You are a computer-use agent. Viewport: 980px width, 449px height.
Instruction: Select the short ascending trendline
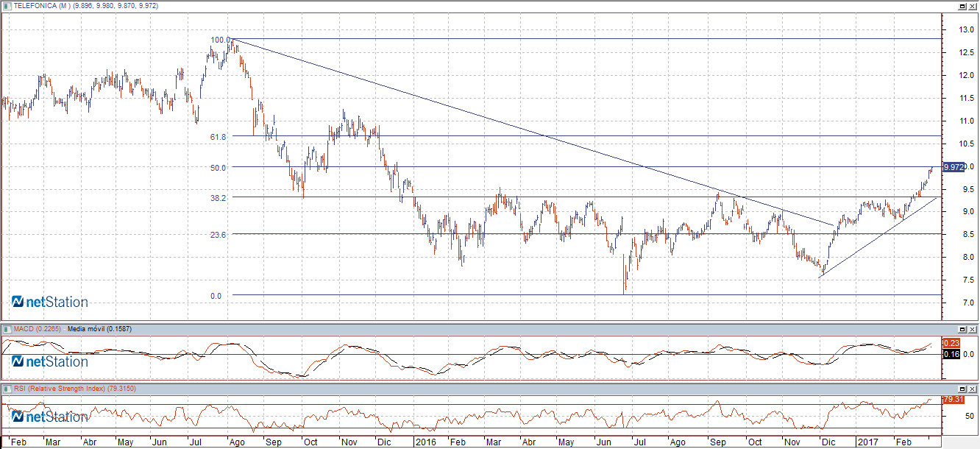879,236
